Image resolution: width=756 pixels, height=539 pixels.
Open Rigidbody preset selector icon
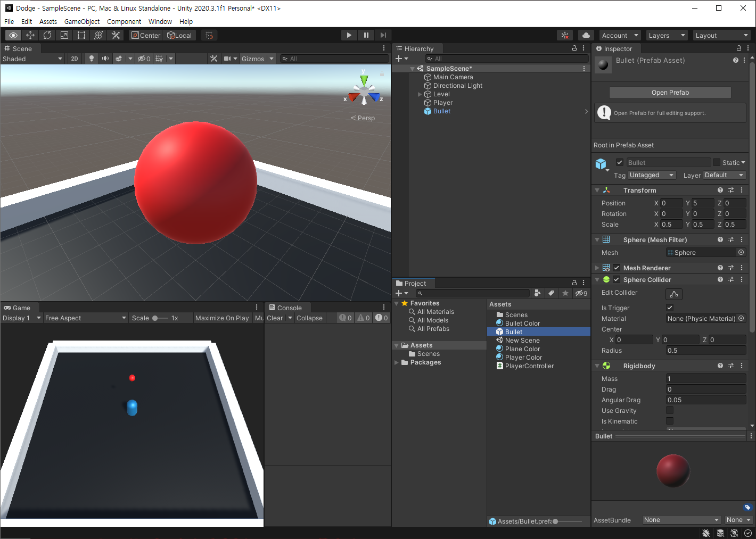coord(731,366)
